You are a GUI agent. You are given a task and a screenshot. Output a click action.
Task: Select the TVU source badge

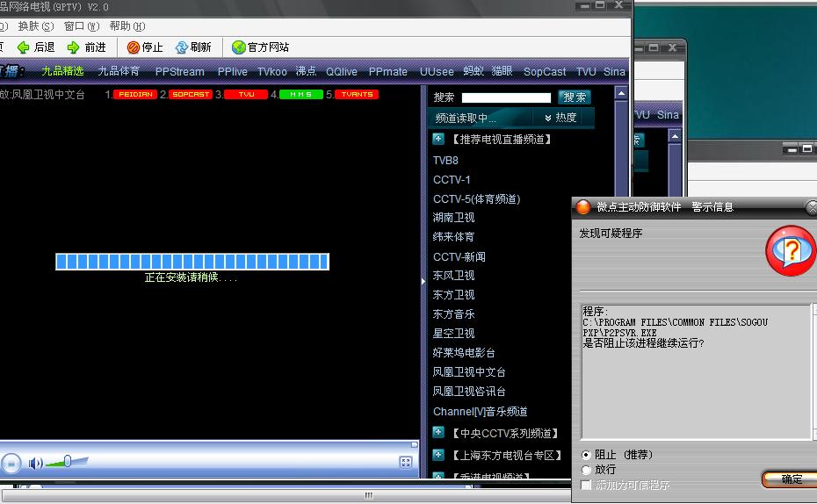pyautogui.click(x=246, y=94)
